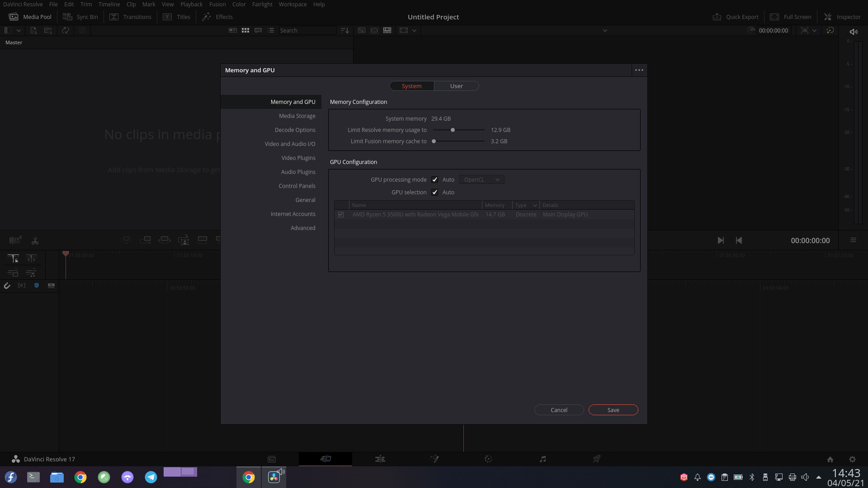
Task: Select Media Storage in preferences sidebar
Action: [x=297, y=116]
